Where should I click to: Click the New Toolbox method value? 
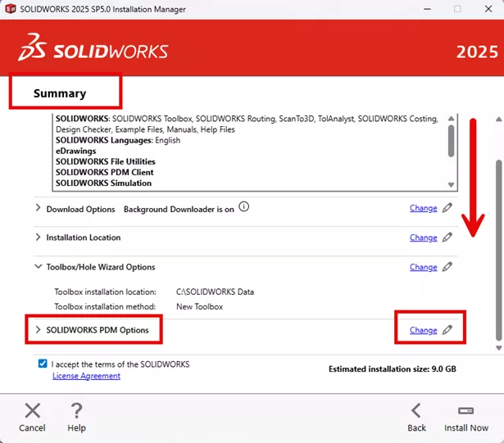tap(200, 306)
